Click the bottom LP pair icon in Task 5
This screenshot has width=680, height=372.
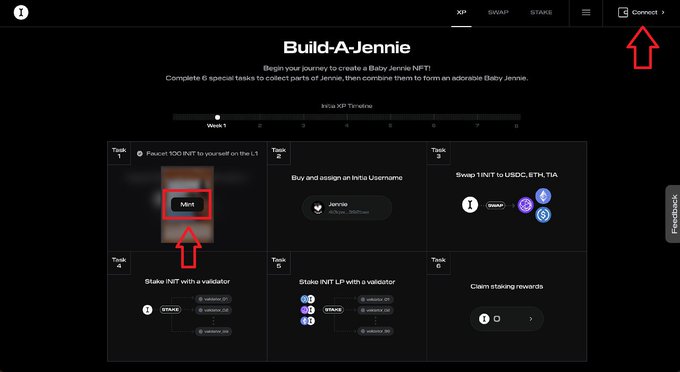(x=307, y=321)
